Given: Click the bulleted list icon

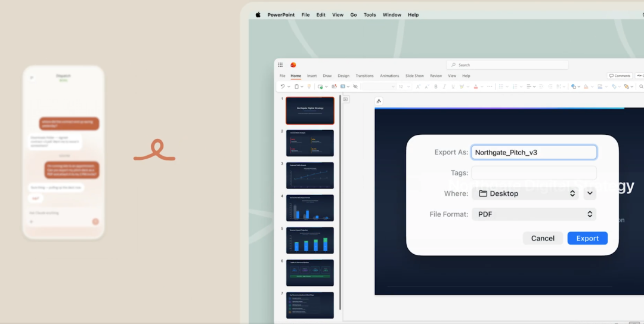Looking at the screenshot, I should coord(501,87).
